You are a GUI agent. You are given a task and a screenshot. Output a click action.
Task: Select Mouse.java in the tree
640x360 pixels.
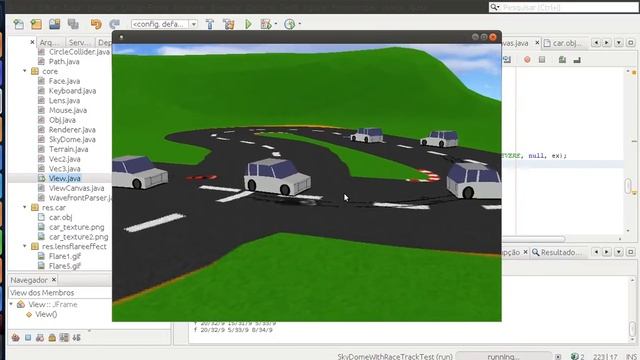pos(68,110)
